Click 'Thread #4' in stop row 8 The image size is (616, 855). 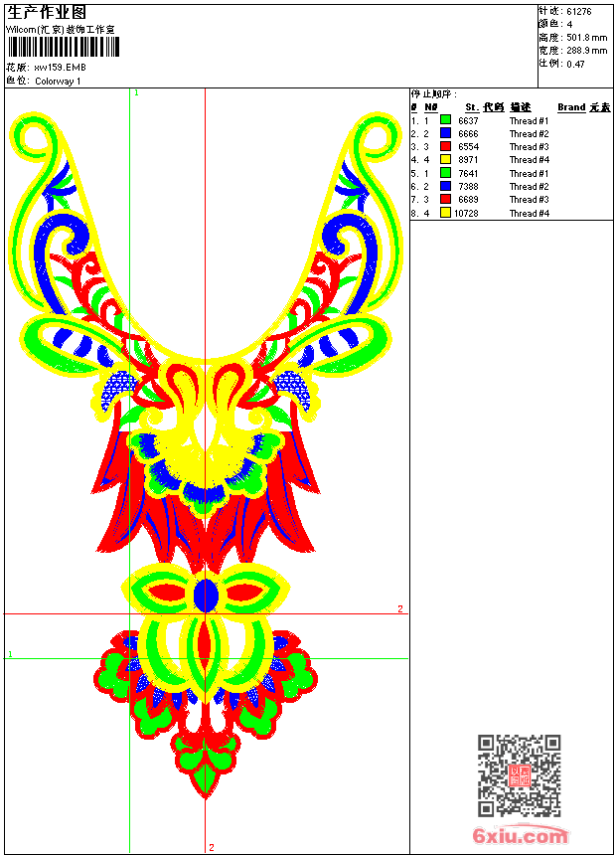click(529, 213)
